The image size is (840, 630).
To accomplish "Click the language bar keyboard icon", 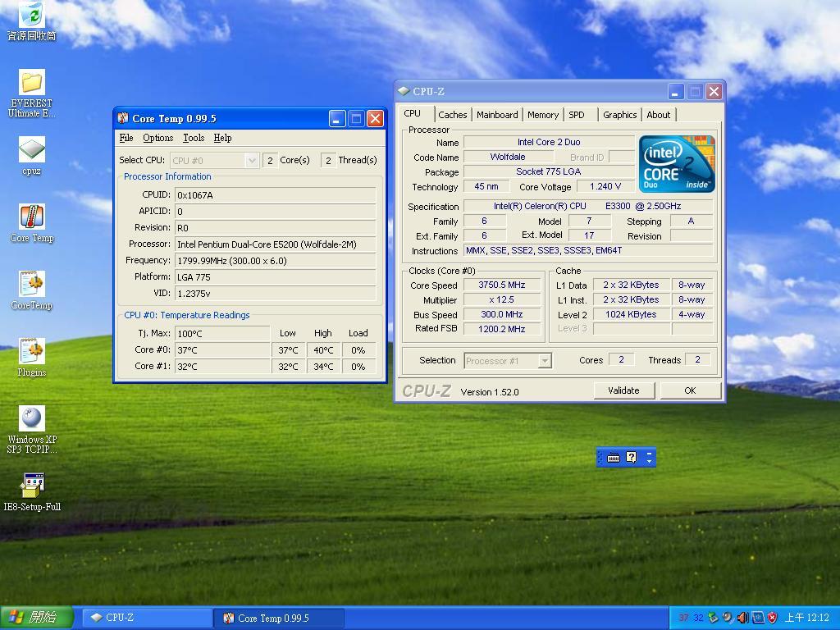I will (614, 458).
